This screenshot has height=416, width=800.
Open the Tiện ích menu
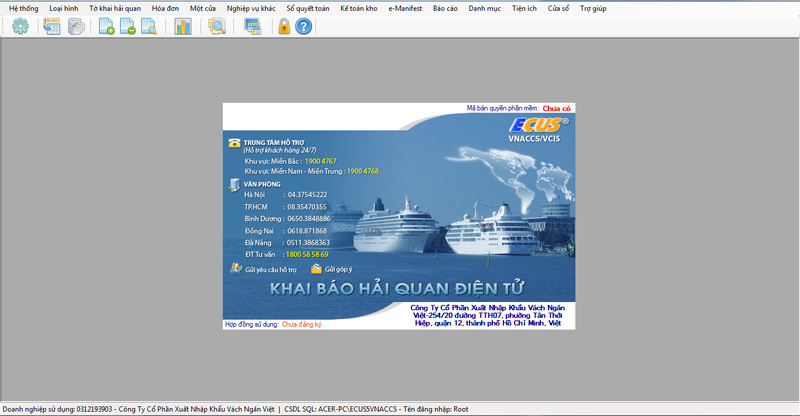pos(524,8)
